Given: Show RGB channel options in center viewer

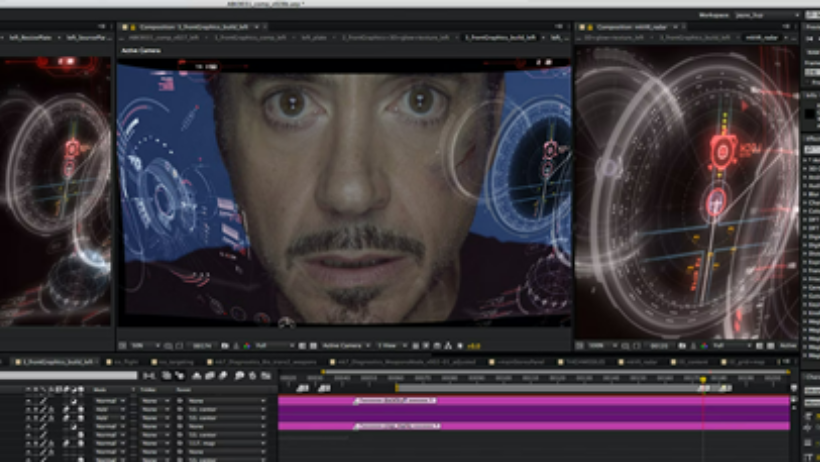Looking at the screenshot, I should [x=246, y=346].
